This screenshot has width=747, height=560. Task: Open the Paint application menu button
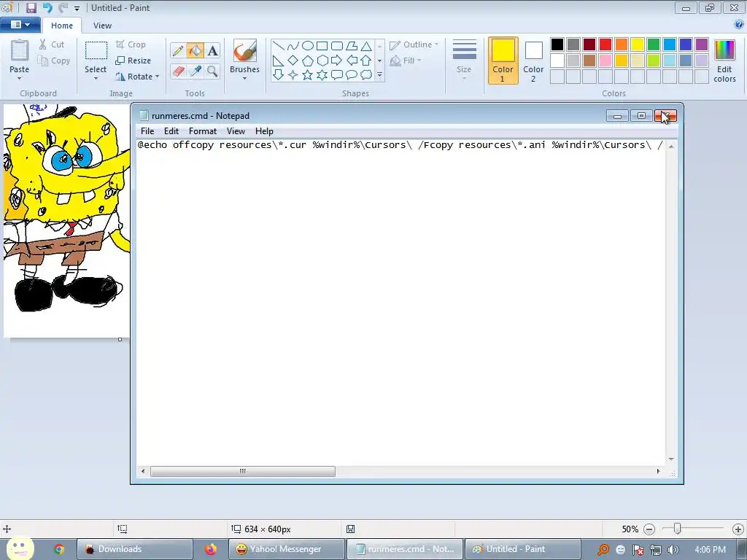click(x=20, y=25)
